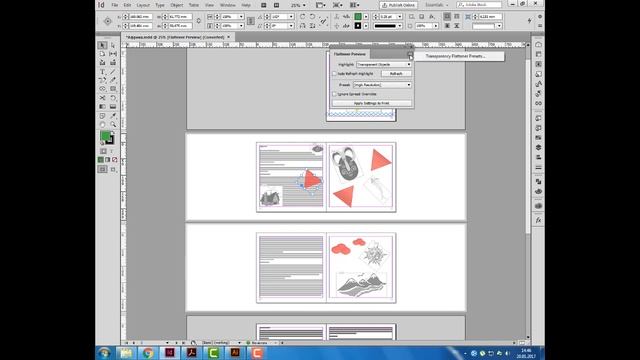The height and width of the screenshot is (360, 640).
Task: Select the Zoom magnifier tool
Action: [x=113, y=124]
